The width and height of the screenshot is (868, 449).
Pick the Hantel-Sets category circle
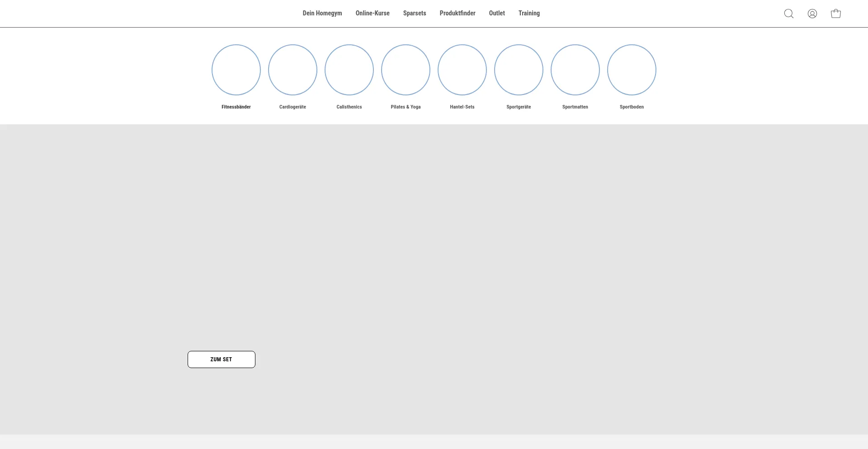[462, 70]
